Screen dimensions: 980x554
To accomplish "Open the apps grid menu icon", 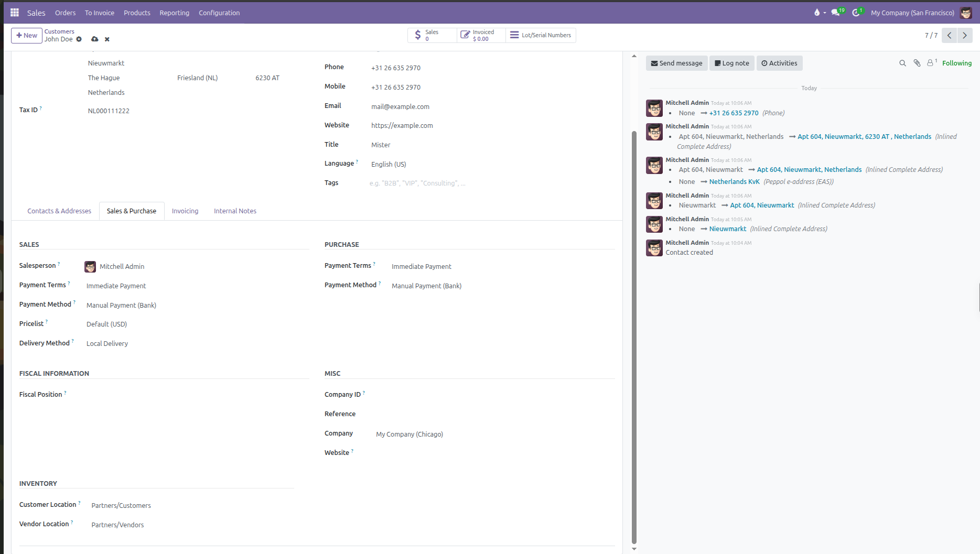I will 15,13.
